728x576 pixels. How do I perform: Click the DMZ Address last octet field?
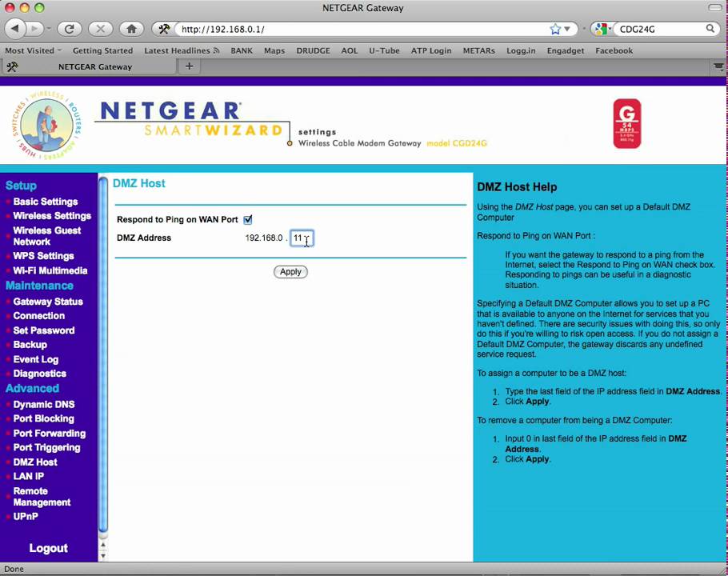pos(302,238)
